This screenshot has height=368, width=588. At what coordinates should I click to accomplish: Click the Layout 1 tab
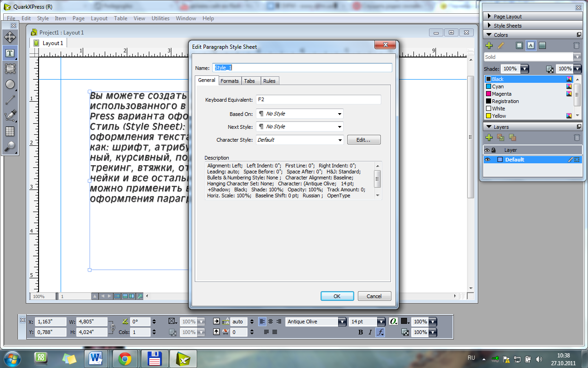pos(49,43)
